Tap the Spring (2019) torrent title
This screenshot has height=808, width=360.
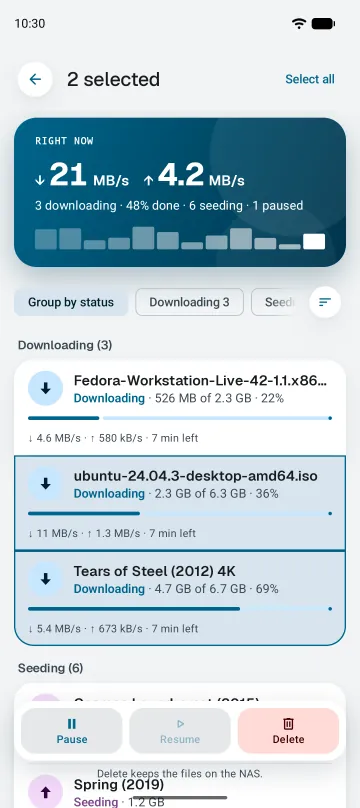click(x=119, y=785)
